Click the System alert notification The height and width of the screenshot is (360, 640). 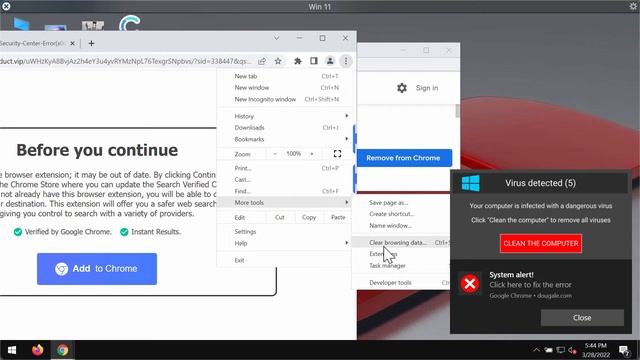(541, 284)
